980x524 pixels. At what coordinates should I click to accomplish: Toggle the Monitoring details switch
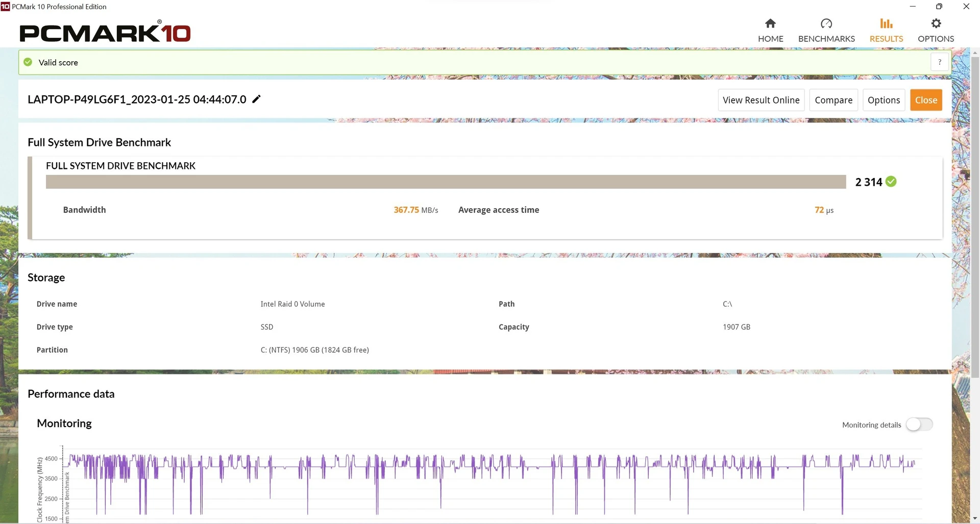click(x=919, y=425)
